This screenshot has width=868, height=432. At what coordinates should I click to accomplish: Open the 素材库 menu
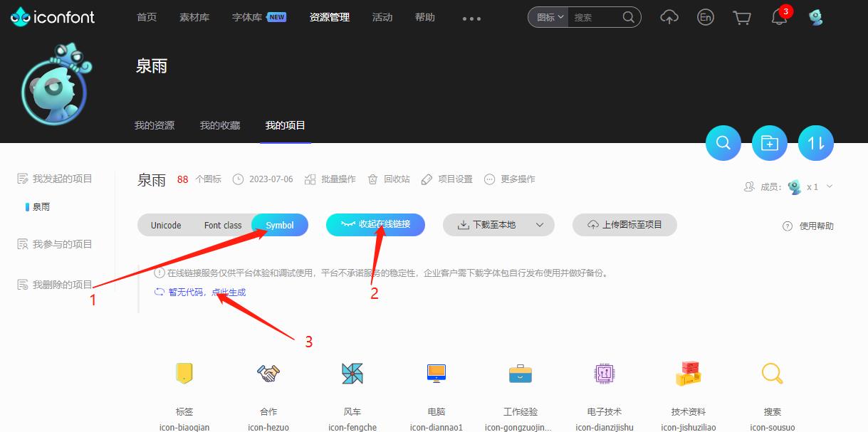pos(194,16)
